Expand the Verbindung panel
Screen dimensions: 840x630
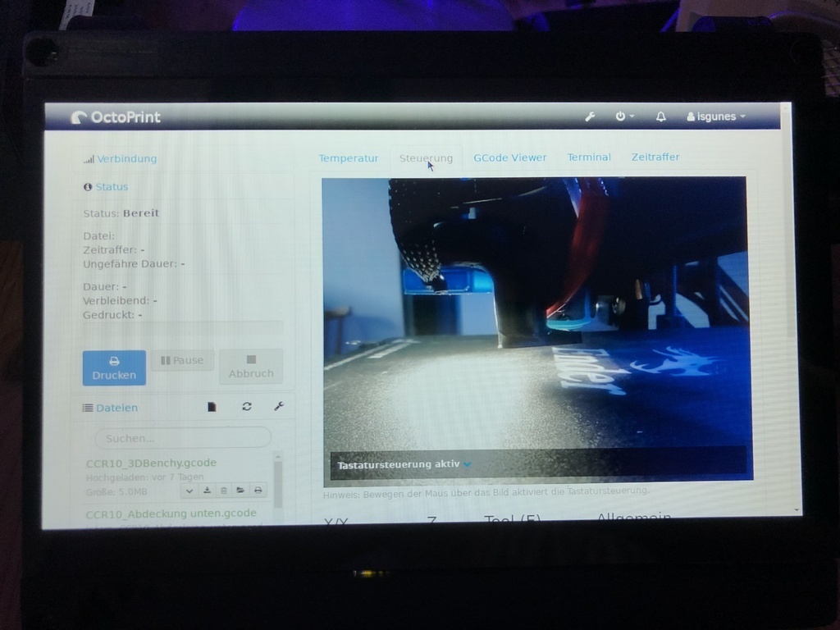pyautogui.click(x=121, y=158)
